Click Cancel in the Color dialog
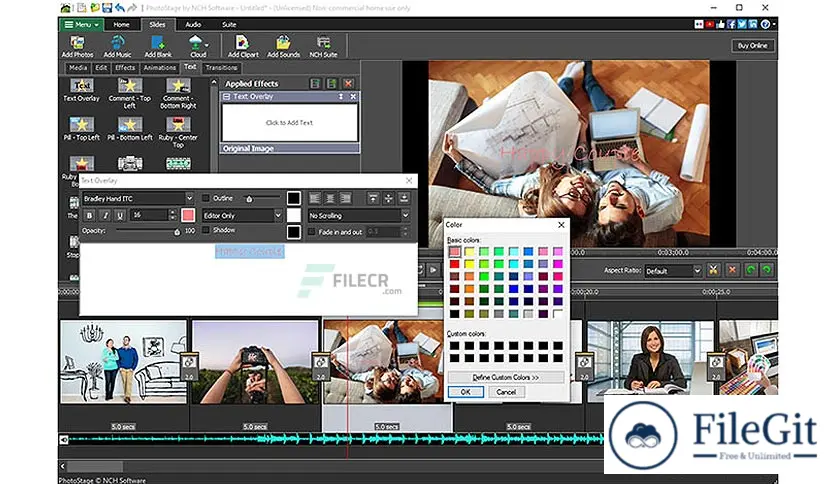Viewport: 836px width, 484px height. [506, 392]
